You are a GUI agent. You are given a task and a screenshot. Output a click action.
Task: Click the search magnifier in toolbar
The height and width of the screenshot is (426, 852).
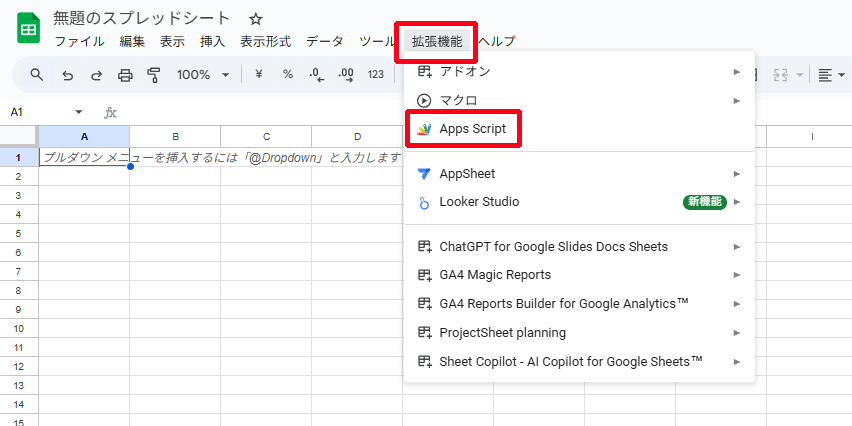(36, 74)
